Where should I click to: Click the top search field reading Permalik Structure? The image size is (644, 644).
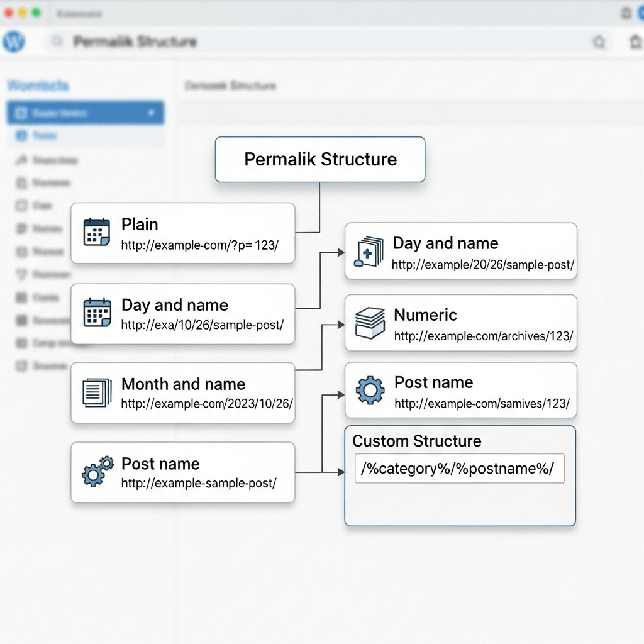pos(314,42)
